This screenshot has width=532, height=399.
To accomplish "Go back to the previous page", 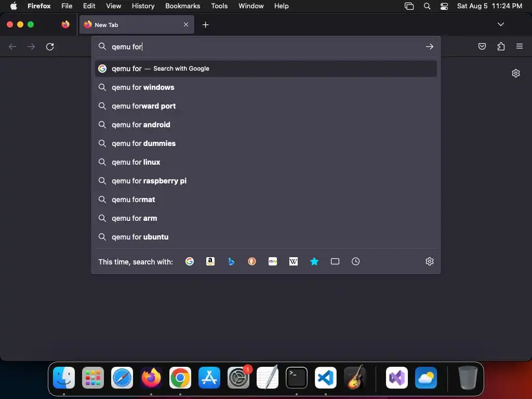I will (12, 46).
